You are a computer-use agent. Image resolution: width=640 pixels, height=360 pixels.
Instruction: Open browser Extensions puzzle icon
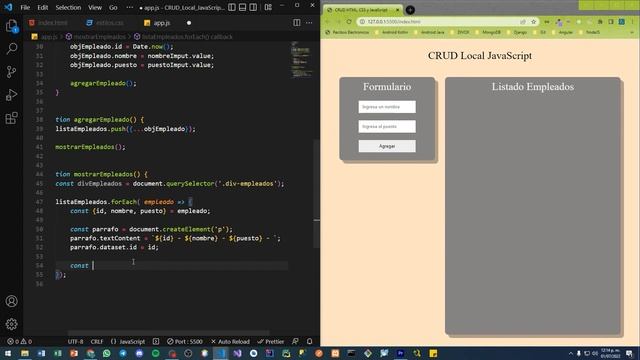point(600,22)
